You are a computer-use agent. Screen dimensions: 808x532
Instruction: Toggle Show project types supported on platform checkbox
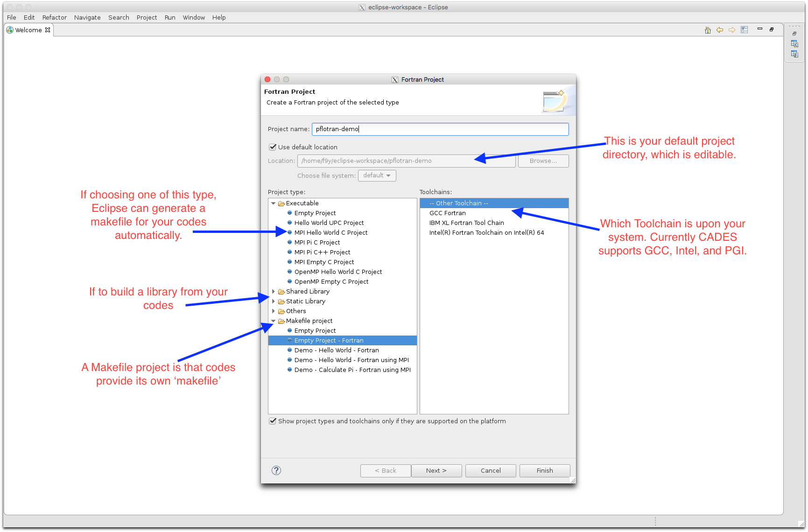(273, 421)
